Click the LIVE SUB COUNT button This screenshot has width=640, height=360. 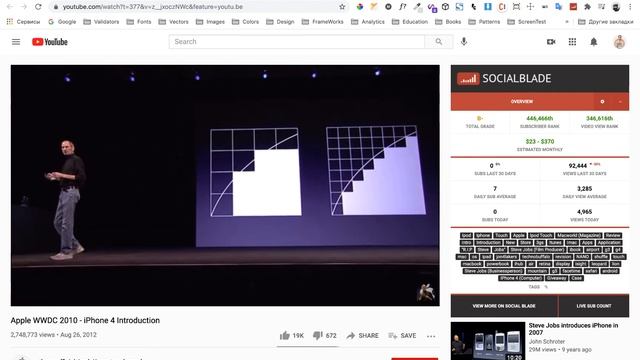(594, 306)
